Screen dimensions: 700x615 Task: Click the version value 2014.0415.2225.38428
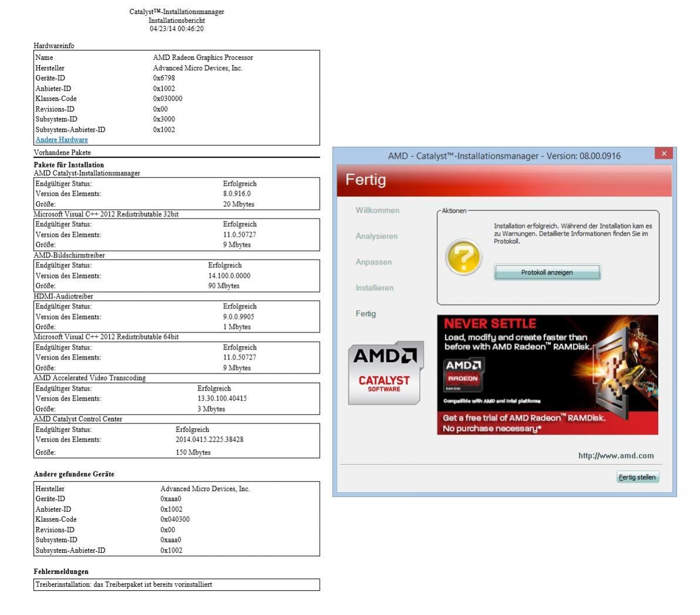click(209, 439)
